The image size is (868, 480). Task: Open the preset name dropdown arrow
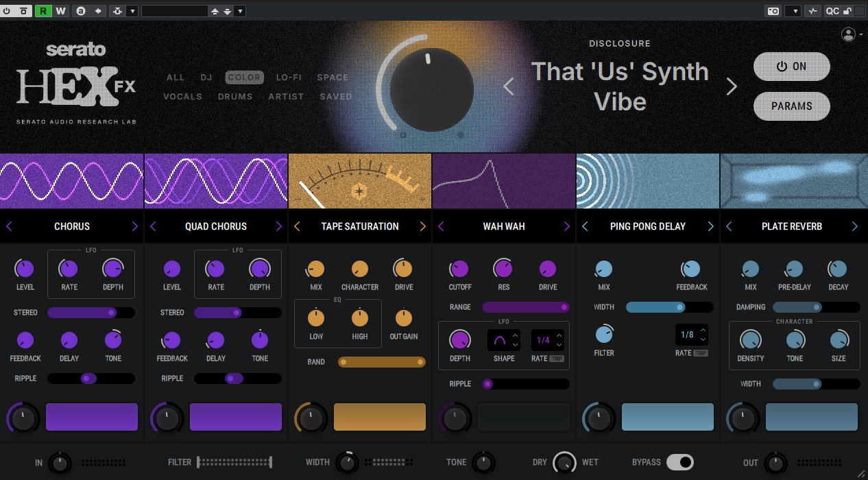tap(240, 11)
